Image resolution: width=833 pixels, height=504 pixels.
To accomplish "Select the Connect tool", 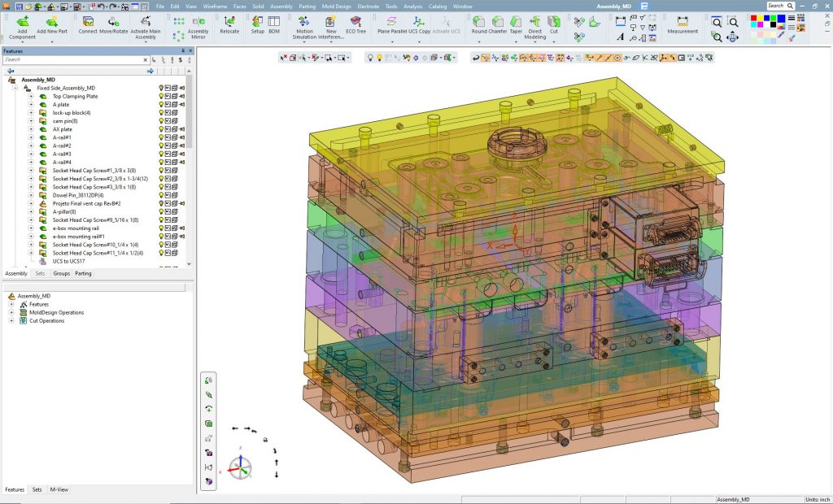I will point(88,22).
